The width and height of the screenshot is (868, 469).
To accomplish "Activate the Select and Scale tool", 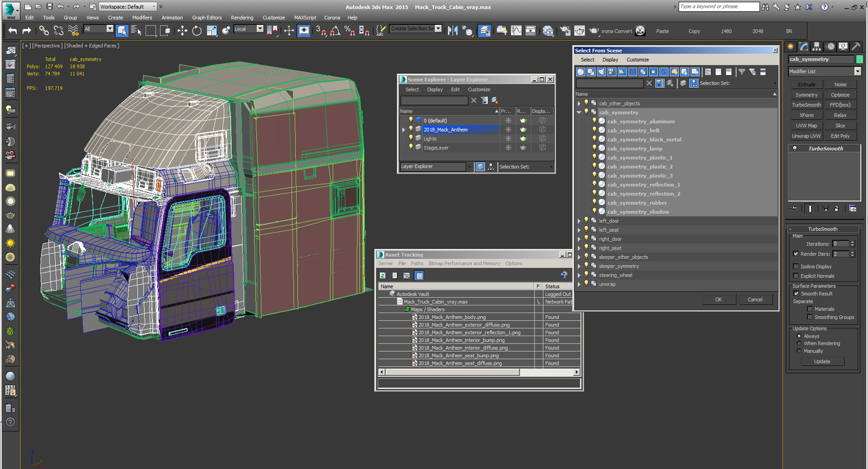I will click(211, 30).
